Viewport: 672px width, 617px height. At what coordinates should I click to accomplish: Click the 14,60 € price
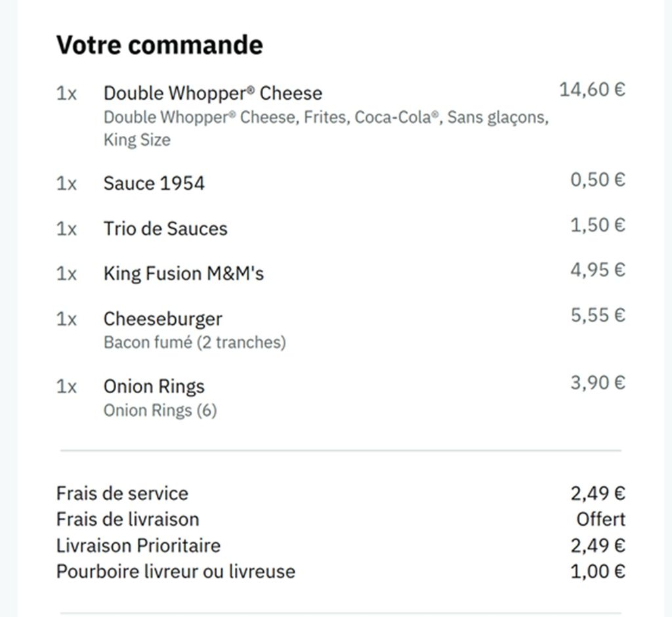pyautogui.click(x=591, y=89)
